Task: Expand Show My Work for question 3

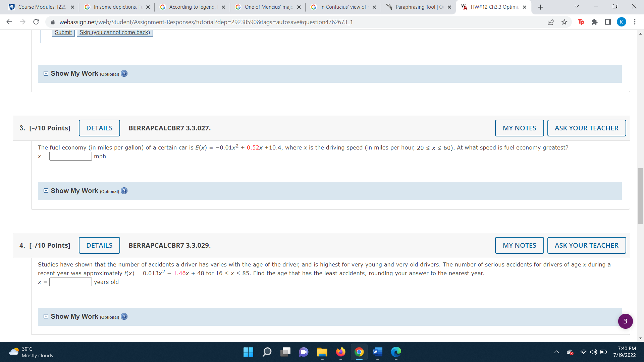Action: (46, 191)
